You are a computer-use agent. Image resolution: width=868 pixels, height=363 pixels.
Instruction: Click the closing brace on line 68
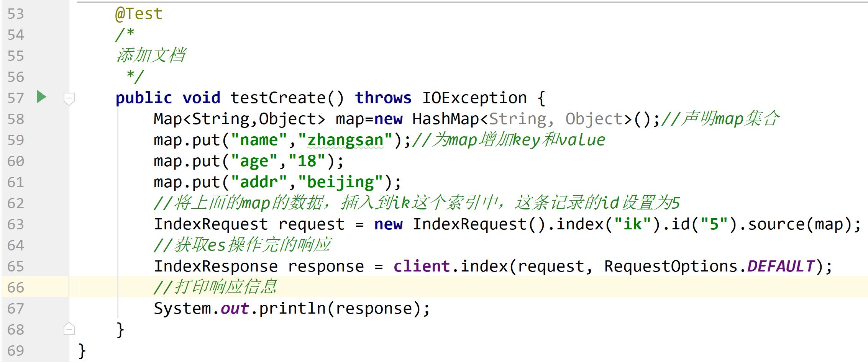coord(120,330)
